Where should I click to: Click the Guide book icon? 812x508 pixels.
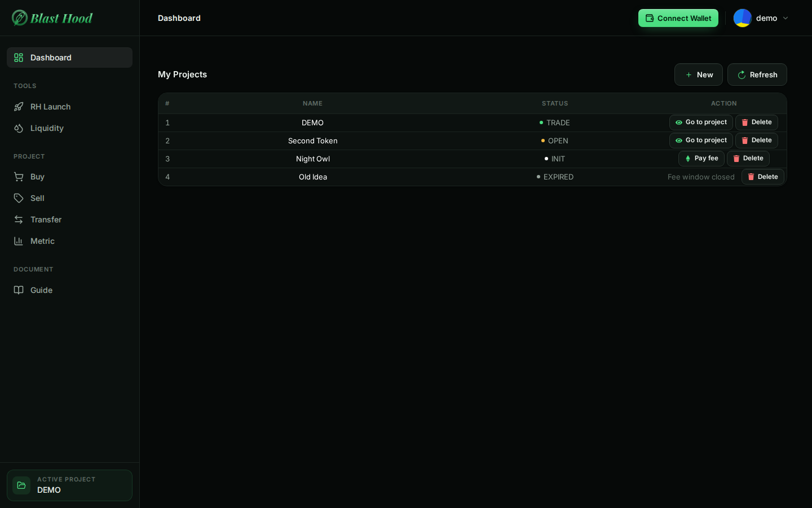(x=19, y=290)
